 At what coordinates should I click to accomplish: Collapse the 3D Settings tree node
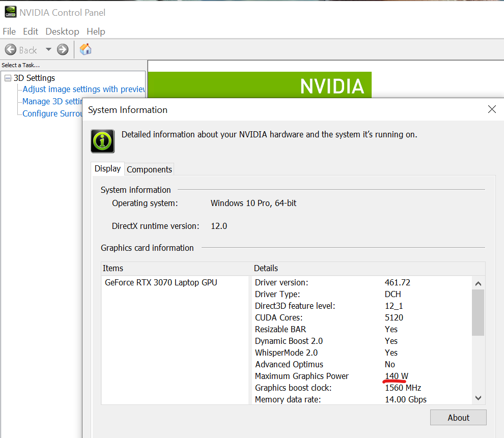coord(8,78)
